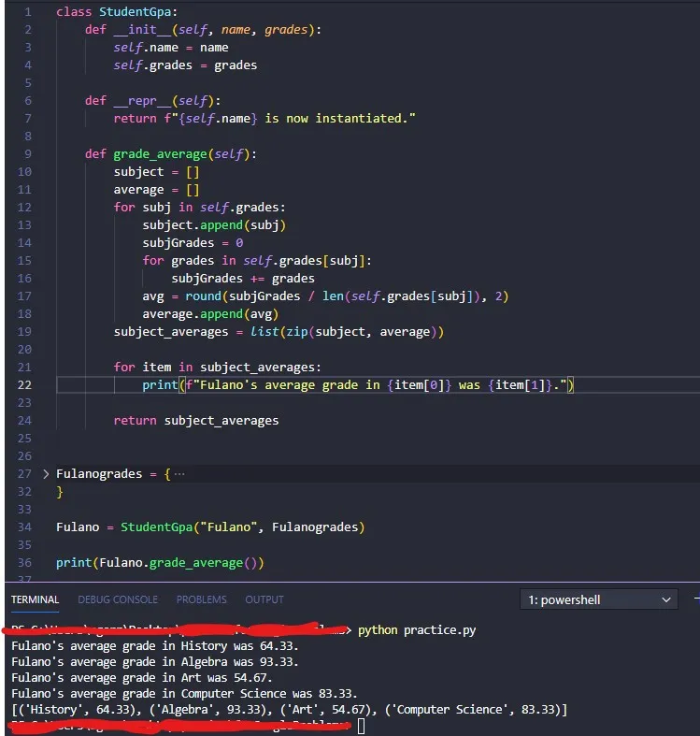Click the terminal cursor at the prompt
The height and width of the screenshot is (736, 700).
362,726
